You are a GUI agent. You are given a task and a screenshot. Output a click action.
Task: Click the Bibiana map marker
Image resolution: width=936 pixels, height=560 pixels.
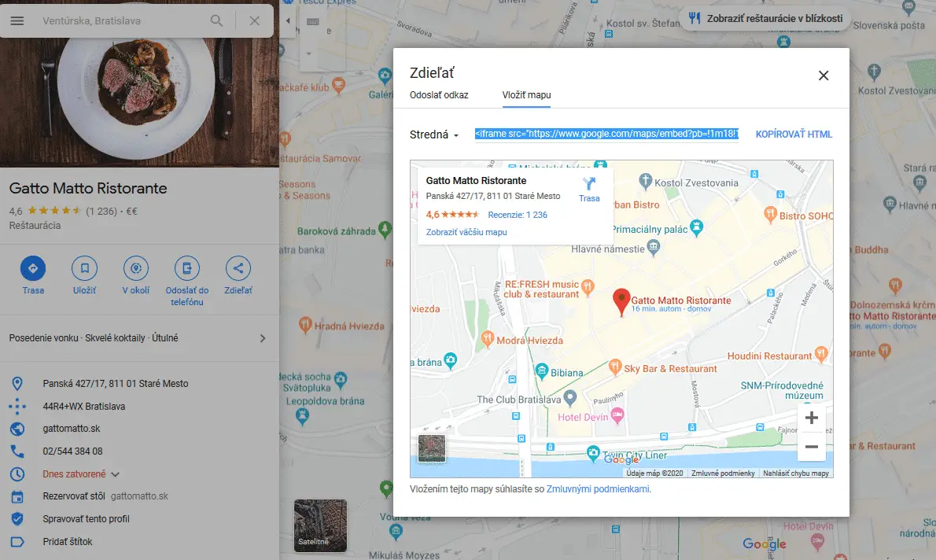point(541,370)
